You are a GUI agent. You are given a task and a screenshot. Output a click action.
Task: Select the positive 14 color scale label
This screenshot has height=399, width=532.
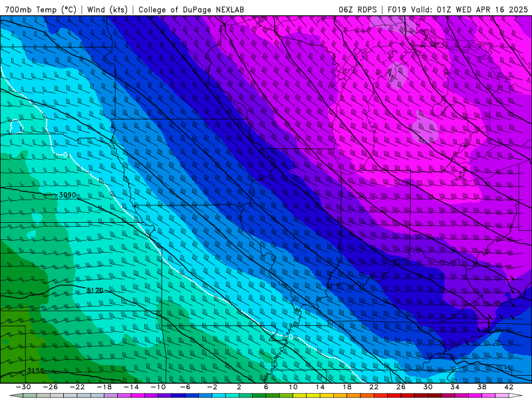coord(320,387)
